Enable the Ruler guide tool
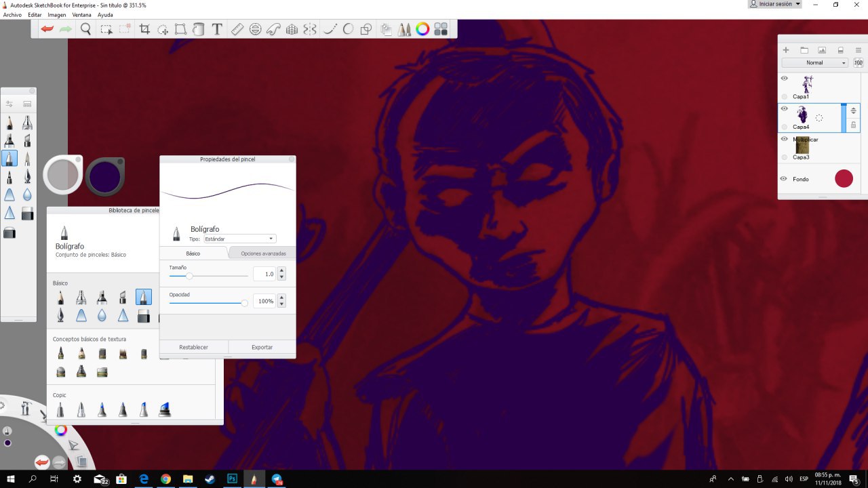Image resolution: width=868 pixels, height=488 pixels. point(237,29)
